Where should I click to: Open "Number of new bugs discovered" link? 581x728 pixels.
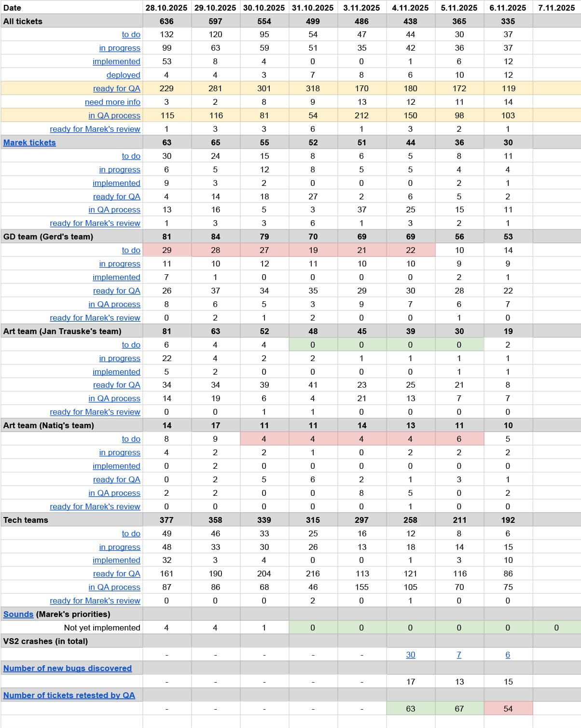pyautogui.click(x=68, y=668)
